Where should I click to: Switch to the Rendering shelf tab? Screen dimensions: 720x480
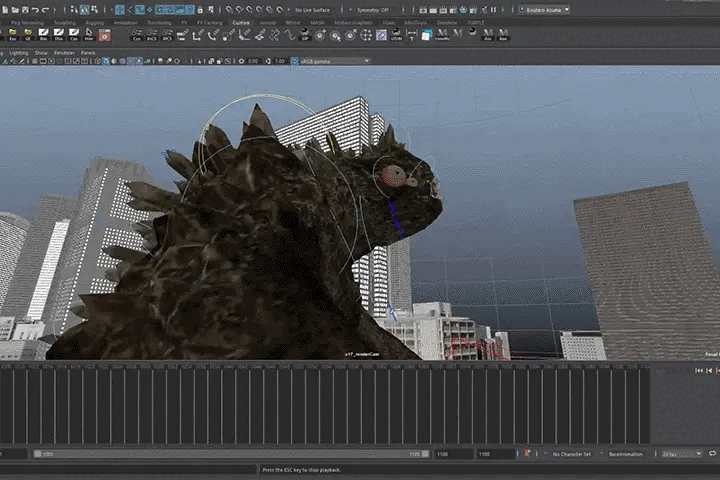(x=158, y=21)
